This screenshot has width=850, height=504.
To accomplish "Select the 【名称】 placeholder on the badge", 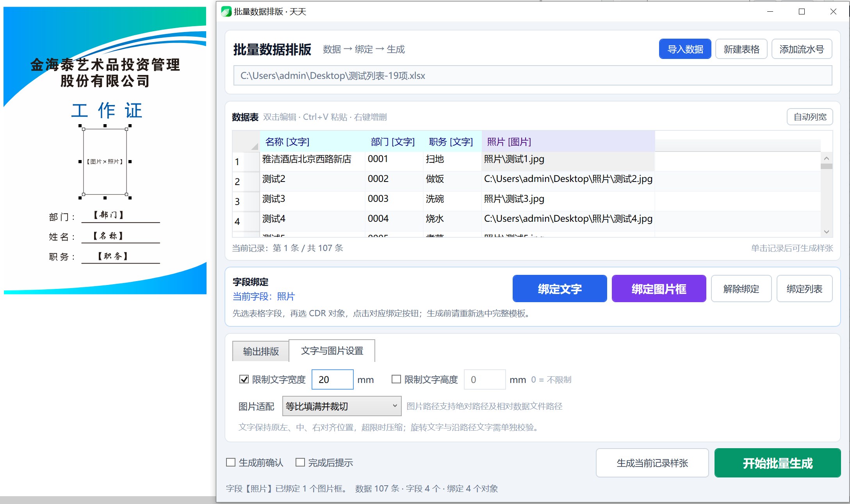I will click(x=108, y=236).
